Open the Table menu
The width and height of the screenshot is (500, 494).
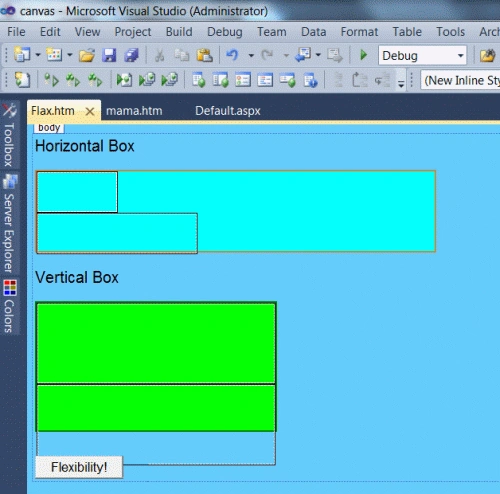[407, 32]
